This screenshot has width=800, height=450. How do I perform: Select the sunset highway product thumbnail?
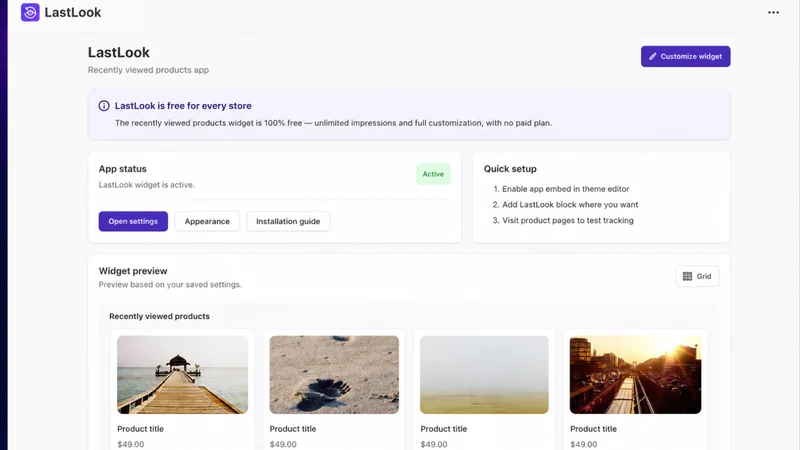[635, 374]
